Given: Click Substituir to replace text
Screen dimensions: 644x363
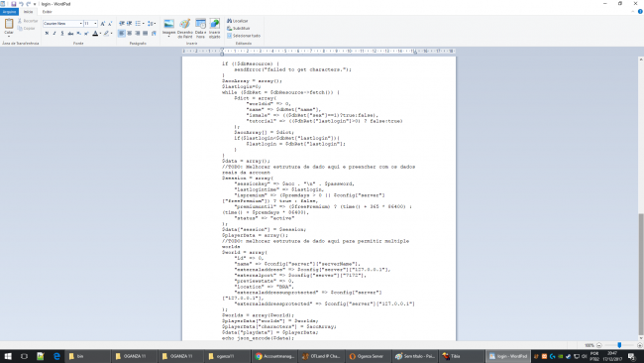Looking at the screenshot, I should point(238,29).
